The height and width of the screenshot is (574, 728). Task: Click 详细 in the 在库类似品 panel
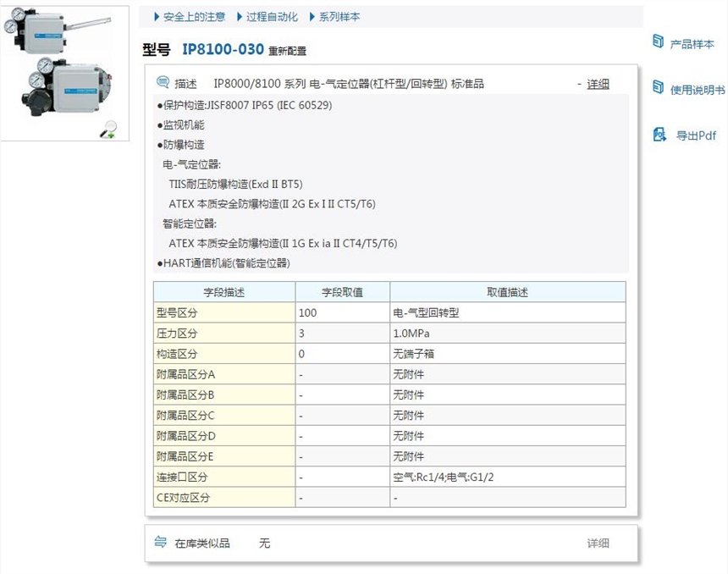598,543
